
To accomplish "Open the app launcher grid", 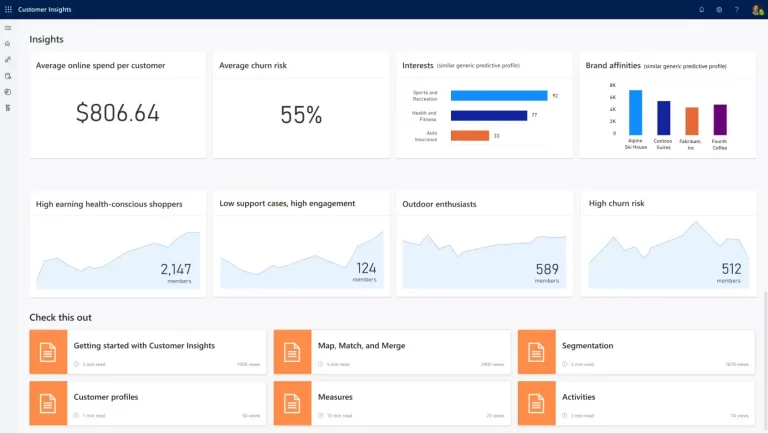I will click(x=8, y=9).
